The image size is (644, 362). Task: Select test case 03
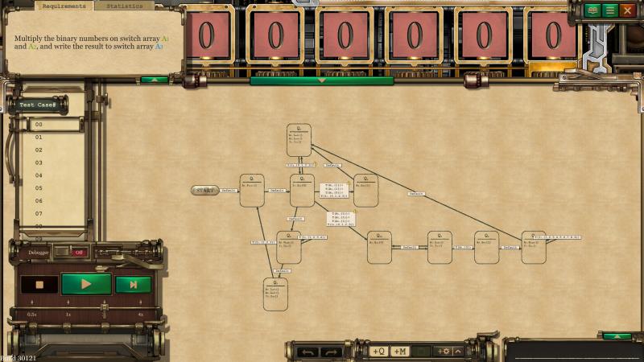[39, 162]
